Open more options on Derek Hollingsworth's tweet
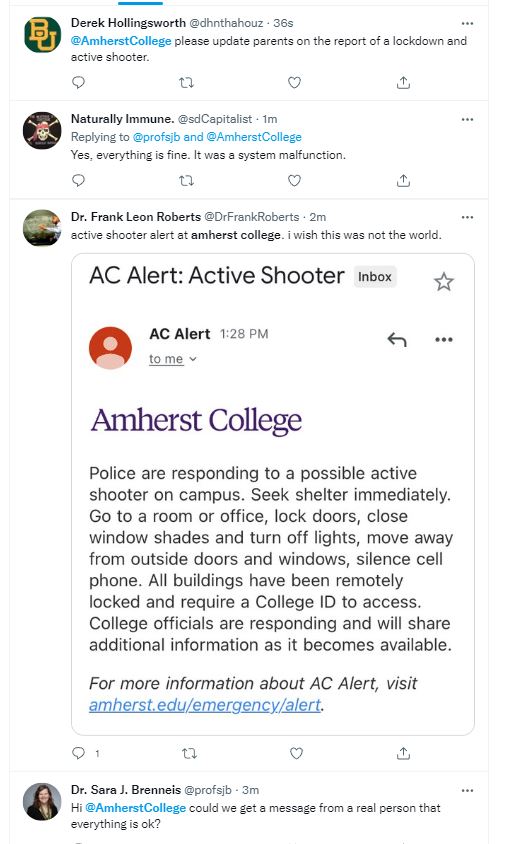Viewport: 505px width, 844px height. pos(467,23)
